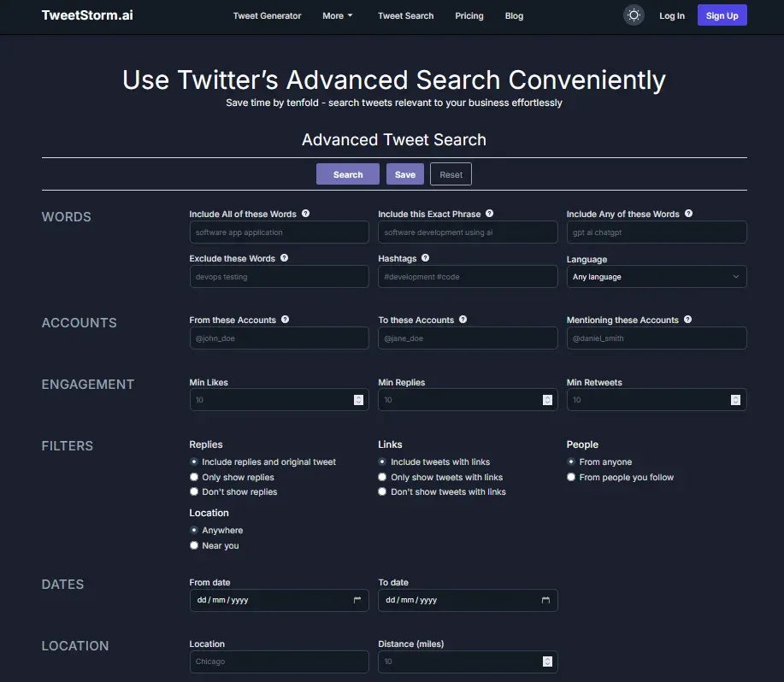This screenshot has height=682, width=784.
Task: Choose Near you under Location filters
Action: (193, 545)
